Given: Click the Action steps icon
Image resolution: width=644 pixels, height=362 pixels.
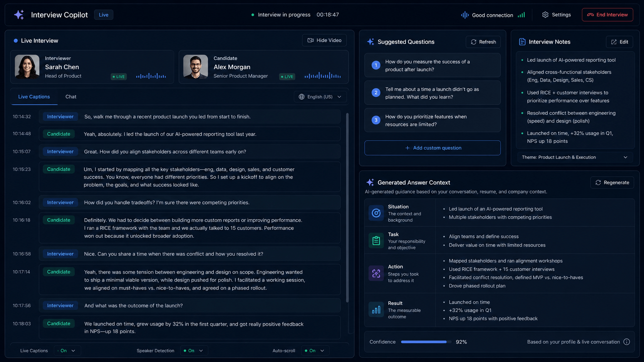Looking at the screenshot, I should (x=376, y=273).
